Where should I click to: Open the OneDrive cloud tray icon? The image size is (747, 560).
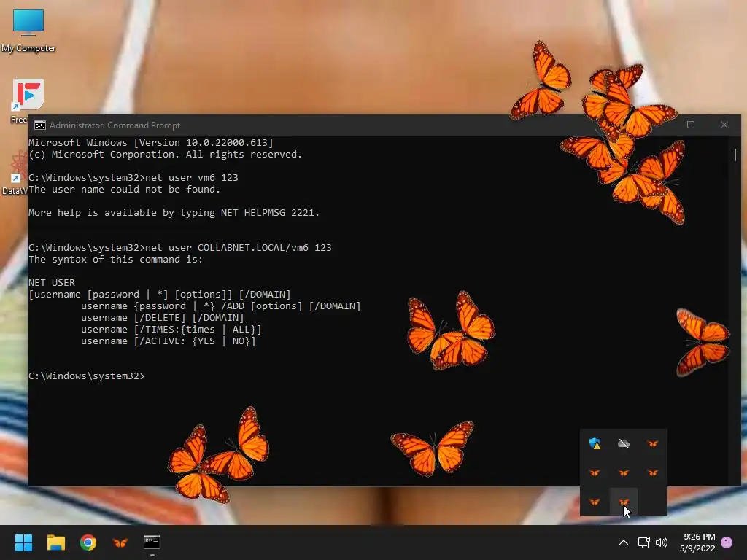[624, 444]
